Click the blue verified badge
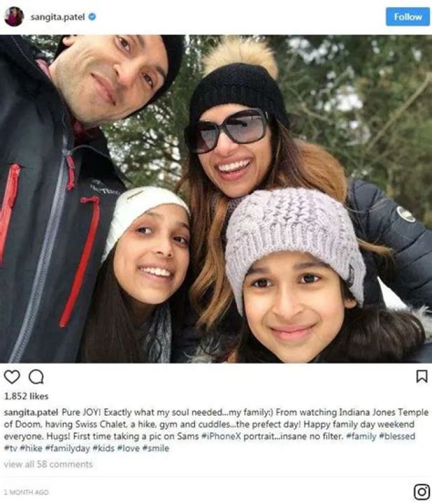The width and height of the screenshot is (432, 504). (92, 17)
